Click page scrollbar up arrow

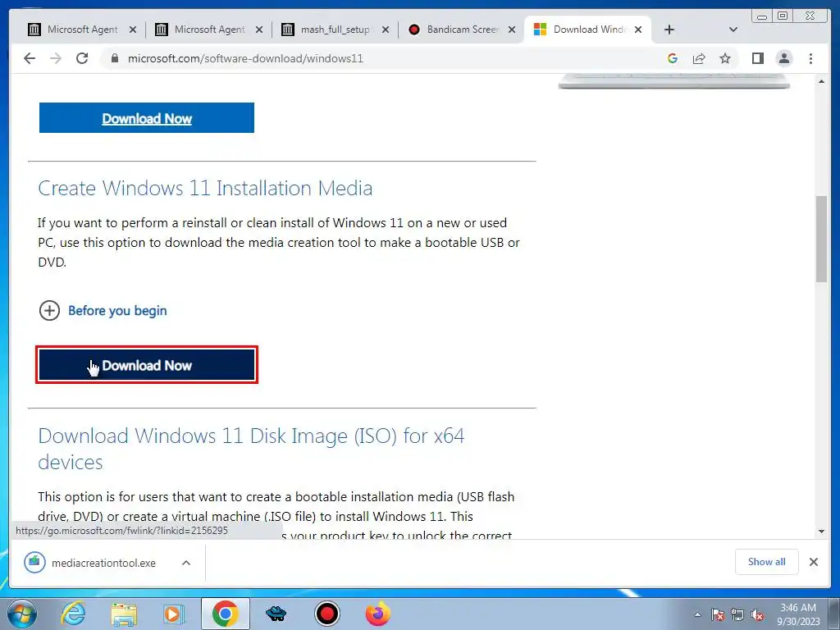click(821, 81)
